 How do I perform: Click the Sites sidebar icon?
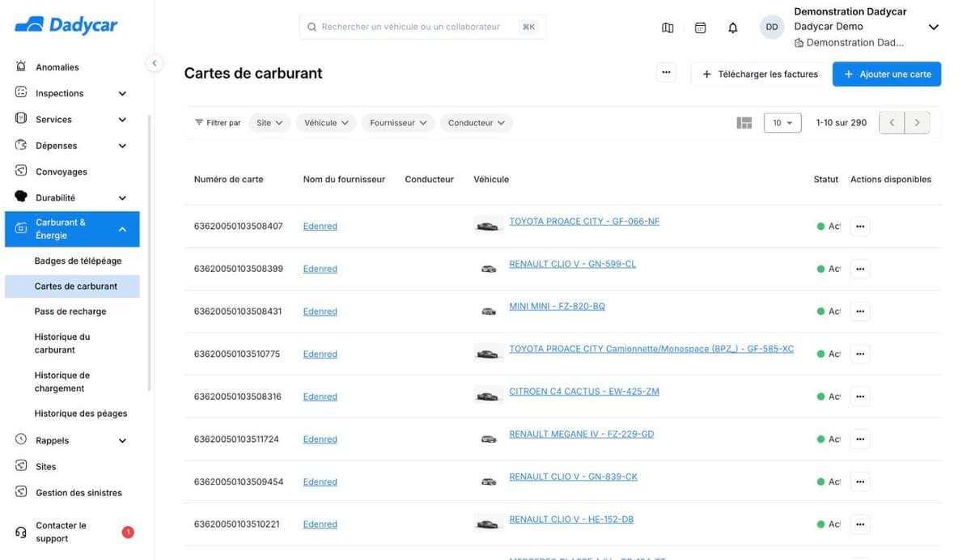tap(21, 466)
